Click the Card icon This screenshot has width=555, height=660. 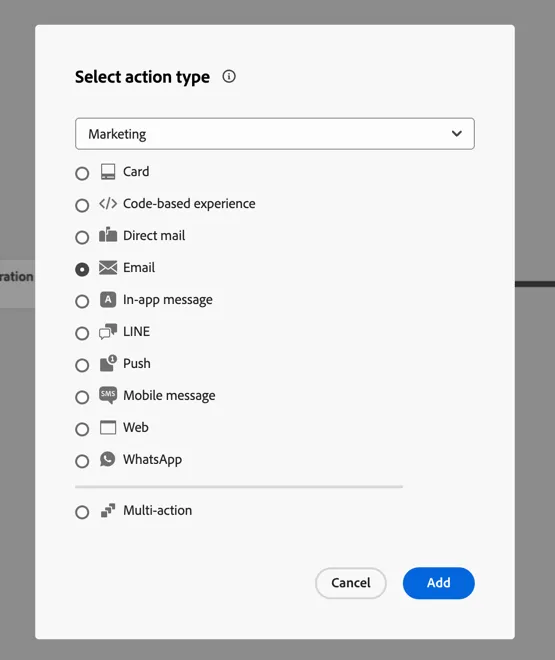tap(108, 172)
